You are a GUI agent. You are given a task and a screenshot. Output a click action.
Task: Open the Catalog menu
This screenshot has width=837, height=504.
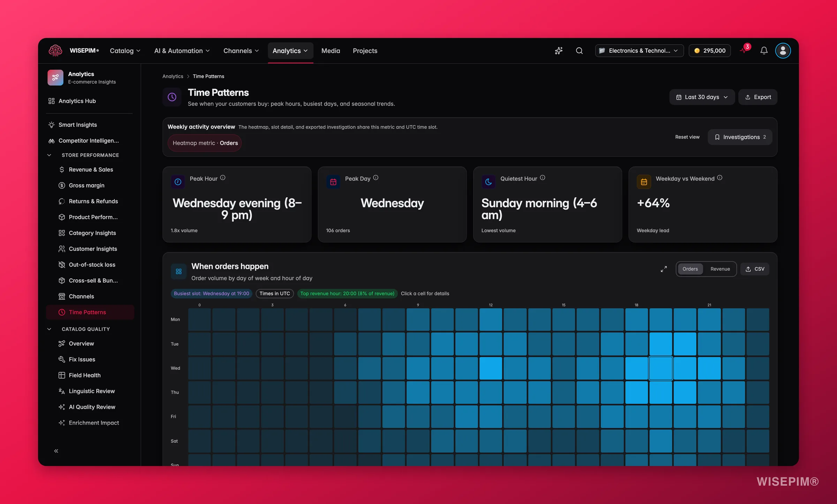[125, 51]
